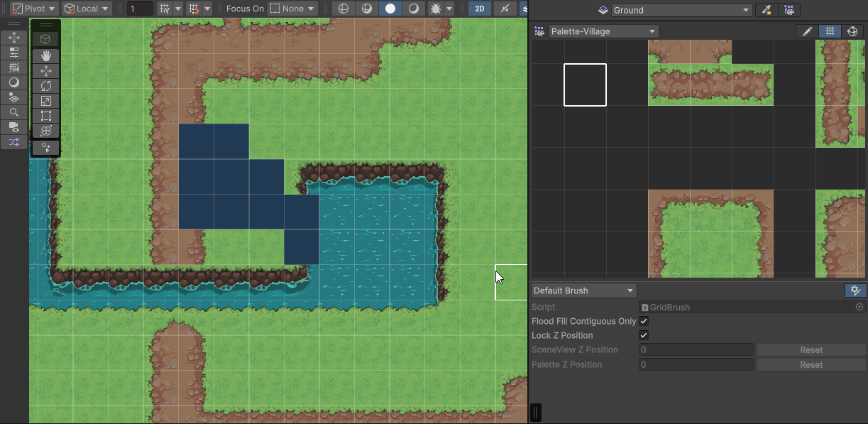The image size is (868, 424).
Task: Click the tile picker eyedropper star icon
Action: [x=766, y=10]
